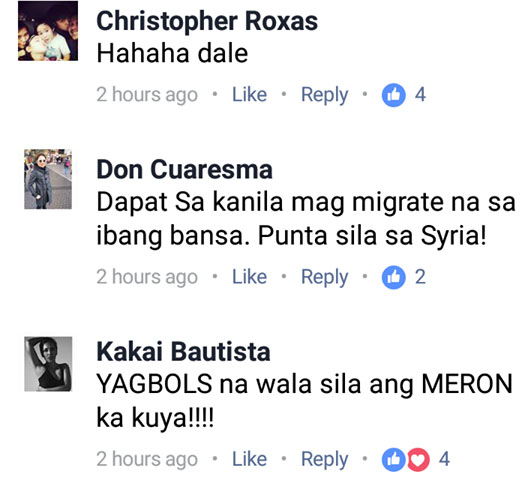The image size is (528, 489).
Task: Like Kakai Bautista's YAGBOLS comment
Action: (x=250, y=459)
